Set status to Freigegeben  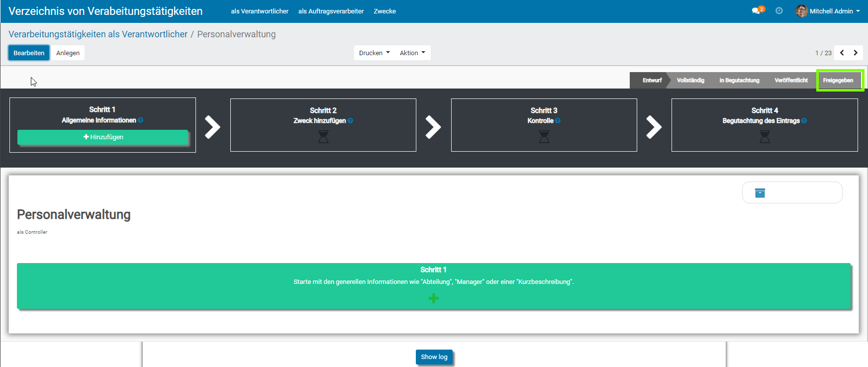coord(838,80)
